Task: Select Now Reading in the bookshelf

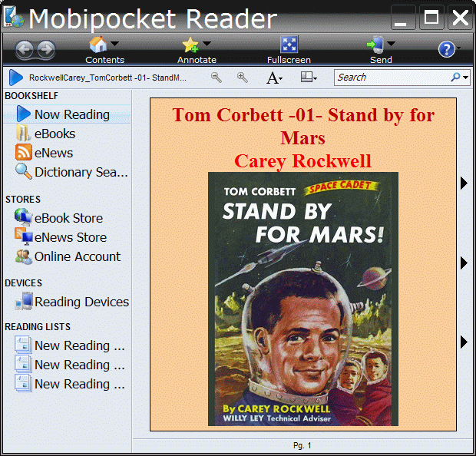Action: click(68, 114)
